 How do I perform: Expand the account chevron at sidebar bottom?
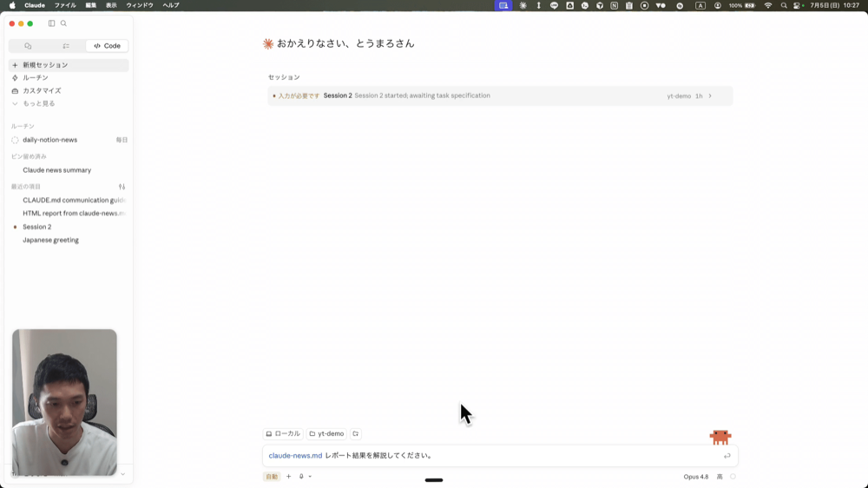click(123, 474)
